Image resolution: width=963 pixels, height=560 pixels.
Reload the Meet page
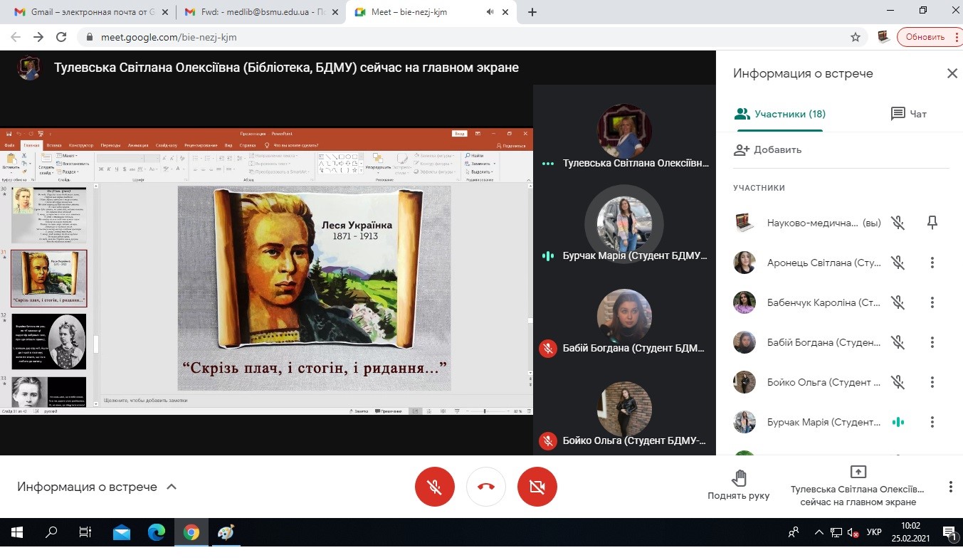(61, 37)
